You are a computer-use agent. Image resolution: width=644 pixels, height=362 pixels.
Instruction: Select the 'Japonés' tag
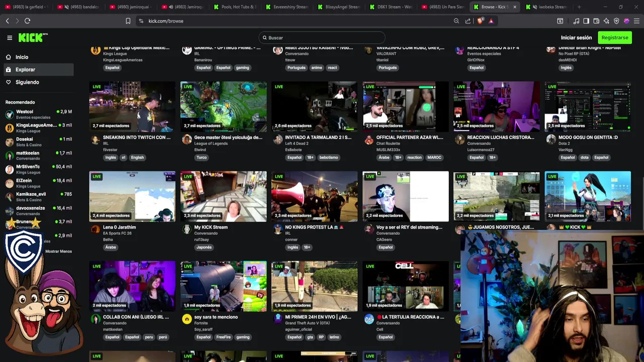pos(204,247)
